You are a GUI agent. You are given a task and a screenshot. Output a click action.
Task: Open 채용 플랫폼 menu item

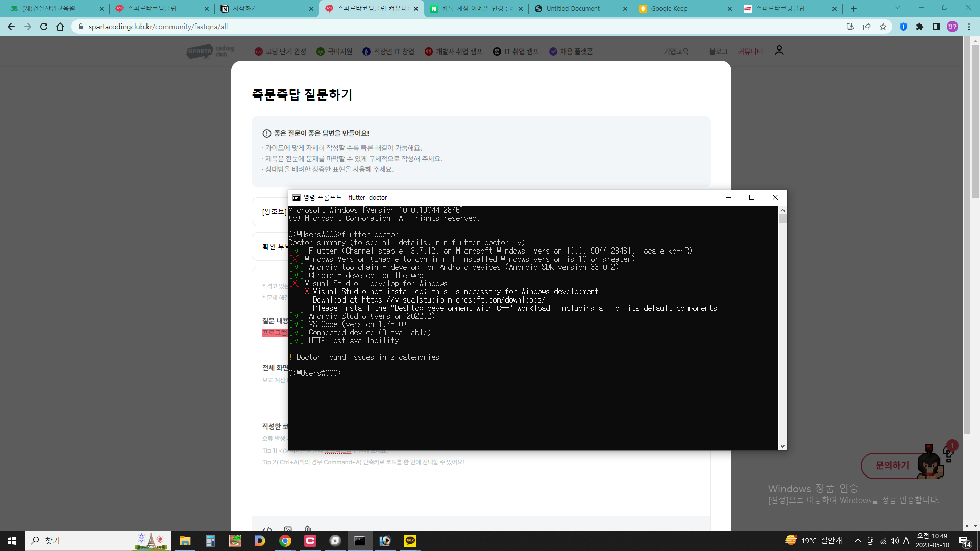tap(571, 52)
